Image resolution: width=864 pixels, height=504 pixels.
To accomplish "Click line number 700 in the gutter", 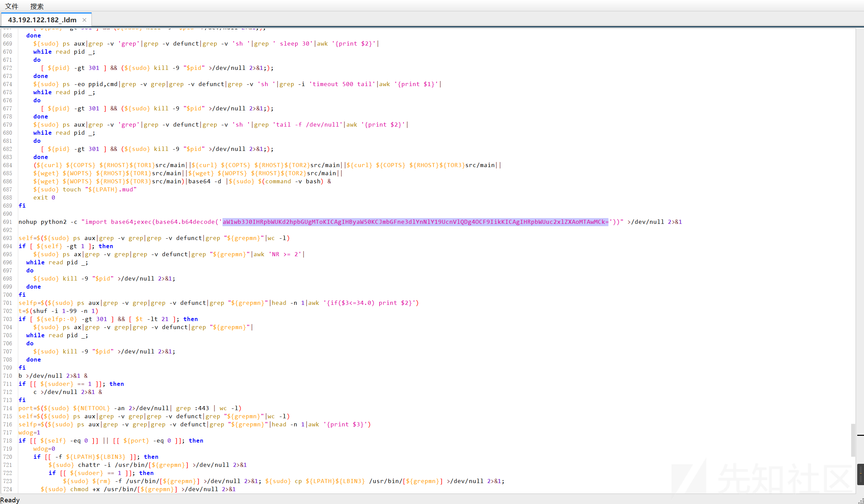I will 7,294.
